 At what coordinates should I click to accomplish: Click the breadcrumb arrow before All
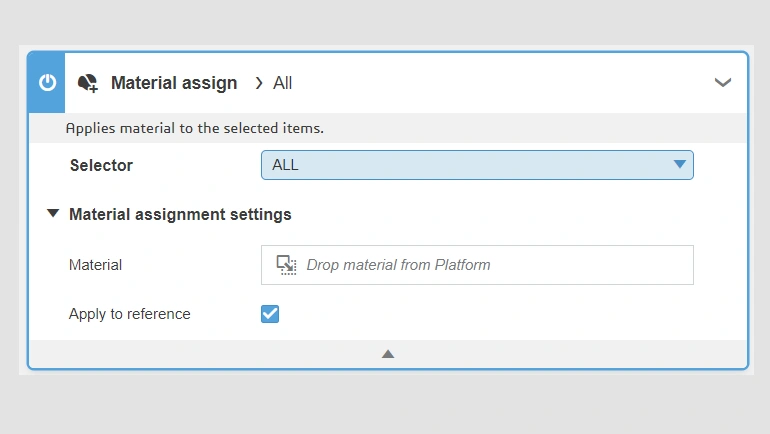(258, 83)
